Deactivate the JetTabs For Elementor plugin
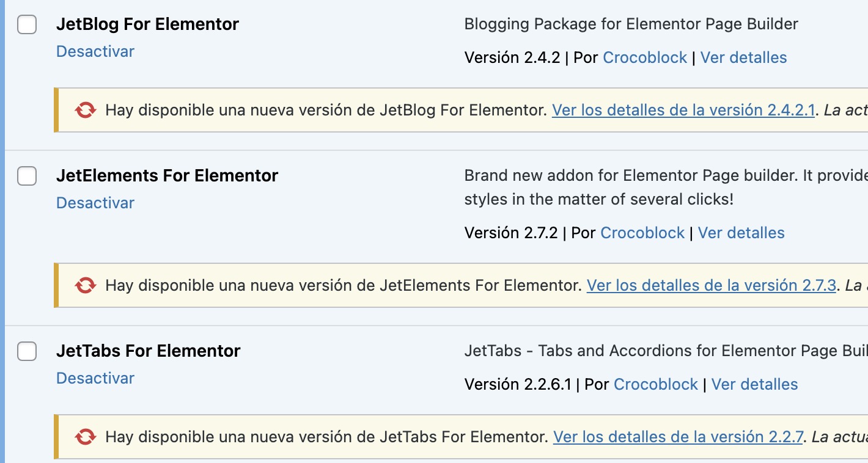The height and width of the screenshot is (463, 868). click(x=95, y=378)
